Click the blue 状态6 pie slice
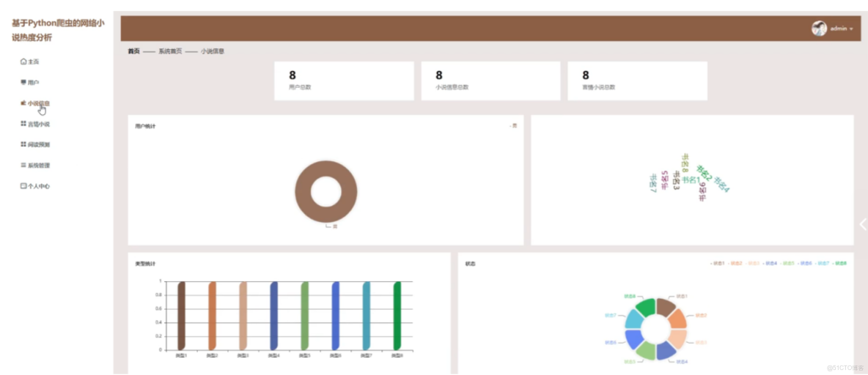Image resolution: width=868 pixels, height=375 pixels. coord(634,338)
